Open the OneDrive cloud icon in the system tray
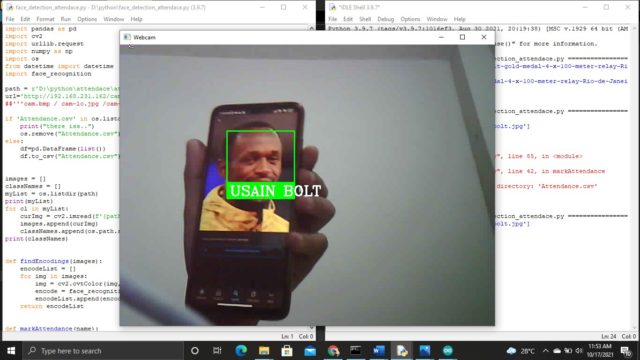Image resolution: width=640 pixels, height=360 pixels. tap(557, 351)
